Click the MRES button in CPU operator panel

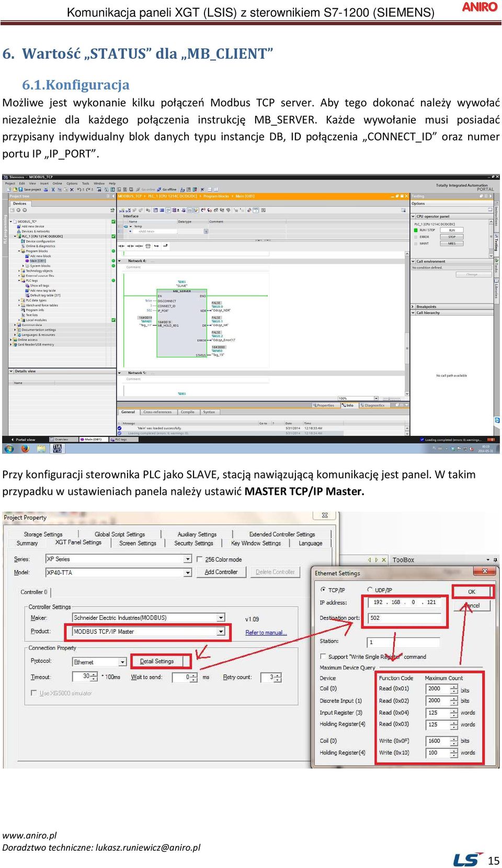click(452, 244)
